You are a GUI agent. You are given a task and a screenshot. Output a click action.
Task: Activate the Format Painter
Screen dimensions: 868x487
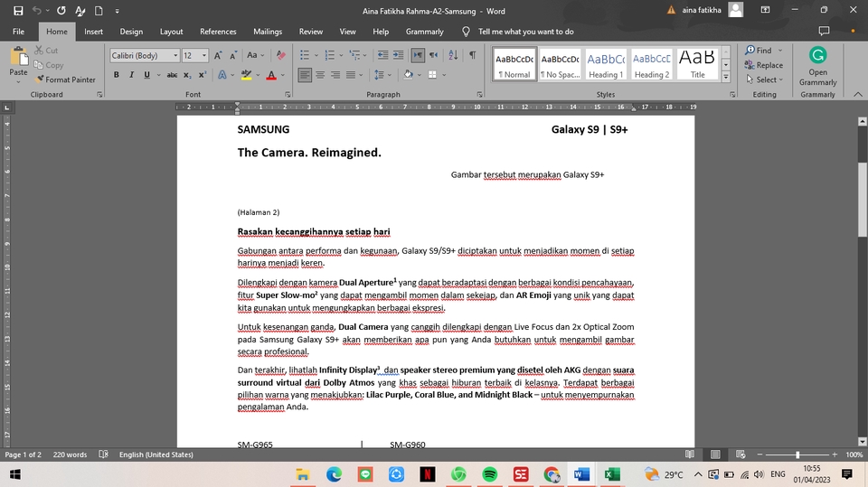click(65, 80)
